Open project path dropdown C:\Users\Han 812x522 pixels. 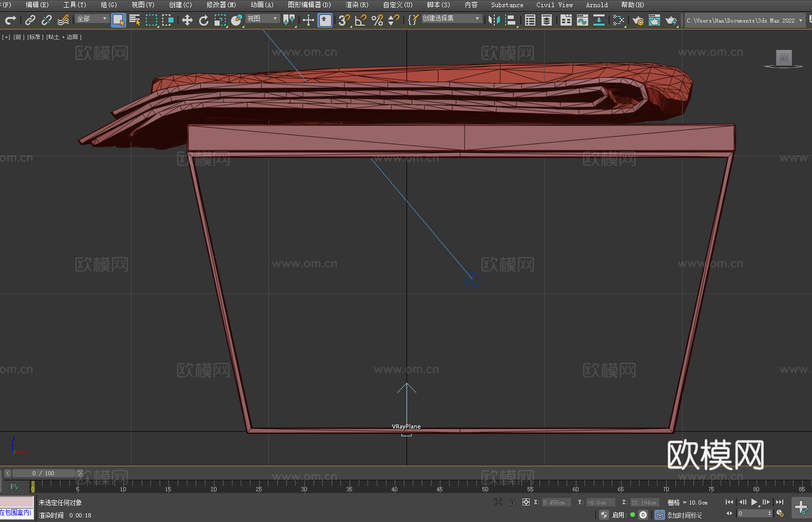pyautogui.click(x=744, y=21)
